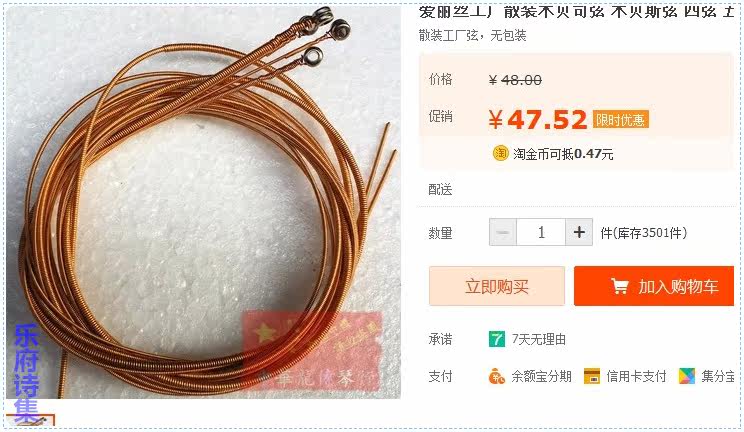The image size is (744, 432).
Task: Click the Taojinbi gold coin icon
Action: click(500, 153)
